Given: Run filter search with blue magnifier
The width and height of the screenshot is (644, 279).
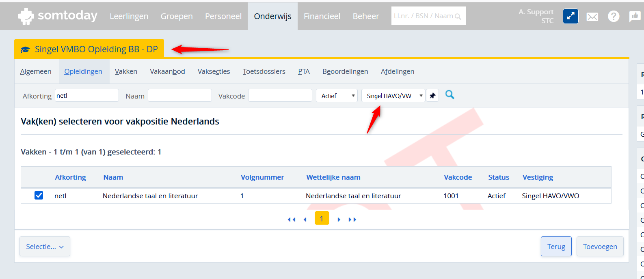Looking at the screenshot, I should [450, 94].
